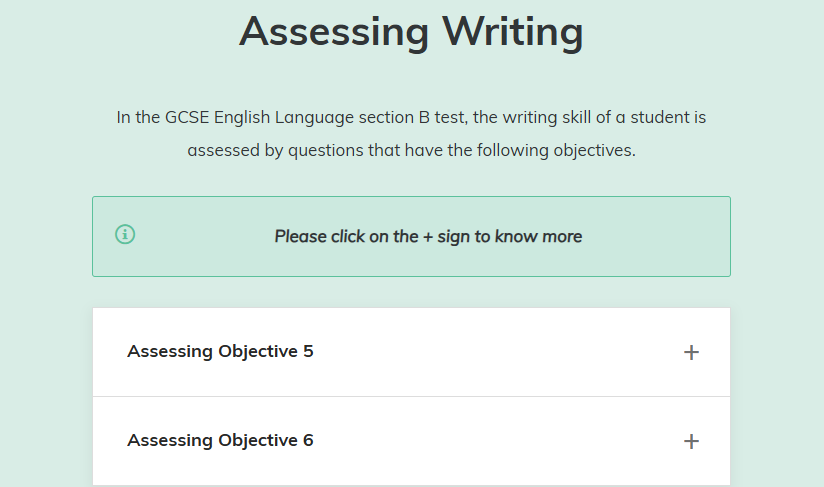Click the number 5 in the first accordion title
This screenshot has height=487, width=824.
[x=308, y=352]
